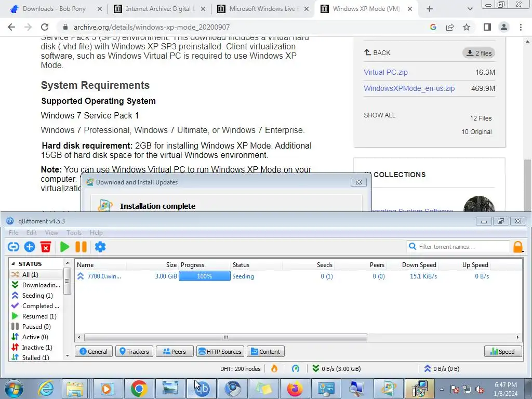
Task: Open Windows Explorer folder on taskbar
Action: 75,389
